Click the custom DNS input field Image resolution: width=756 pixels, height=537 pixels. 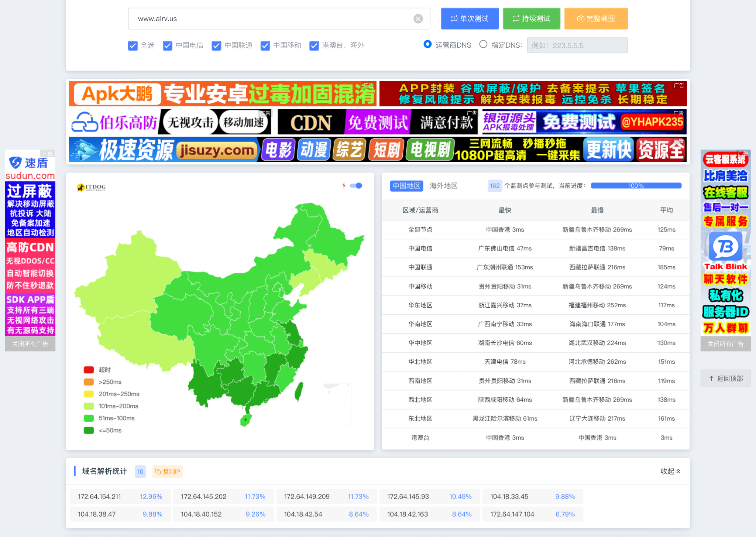click(577, 45)
